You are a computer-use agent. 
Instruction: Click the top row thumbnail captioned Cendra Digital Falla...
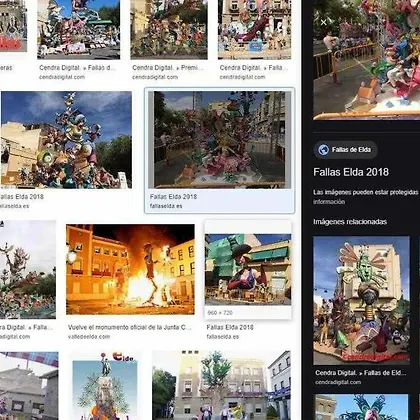254,29
